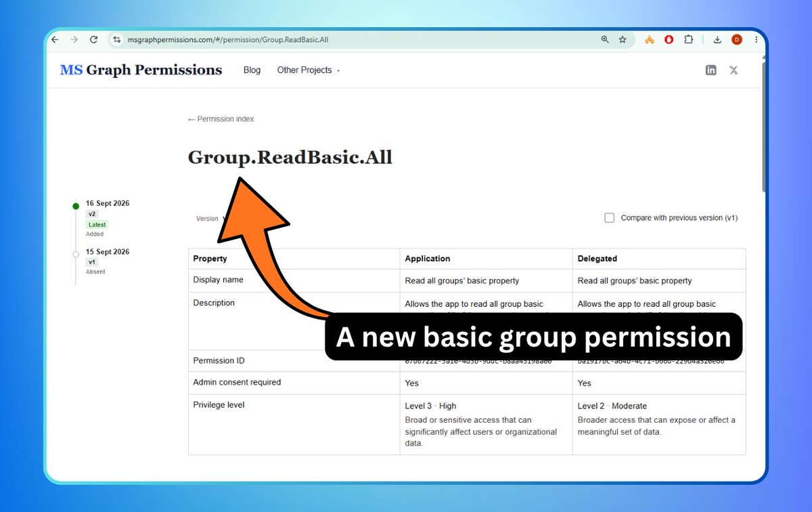The image size is (812, 512).
Task: Show browser downloads
Action: pos(718,40)
